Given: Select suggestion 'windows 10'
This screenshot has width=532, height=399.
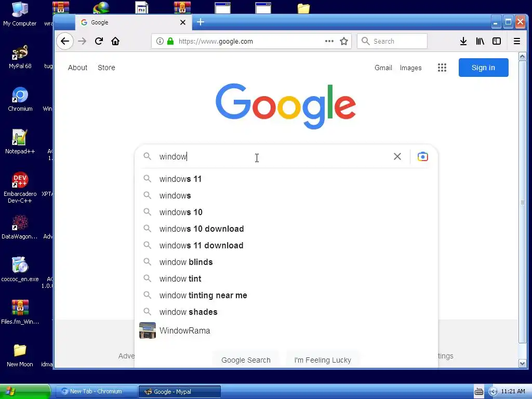Looking at the screenshot, I should pos(286,212).
